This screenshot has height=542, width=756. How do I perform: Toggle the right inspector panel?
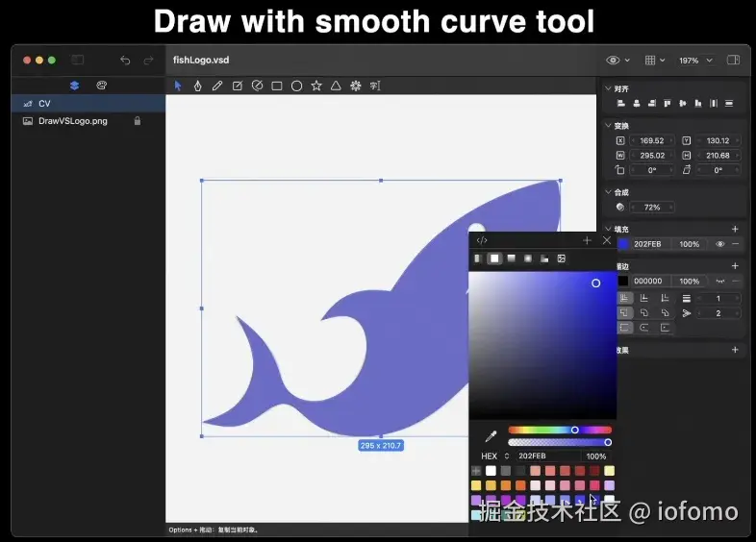[733, 60]
